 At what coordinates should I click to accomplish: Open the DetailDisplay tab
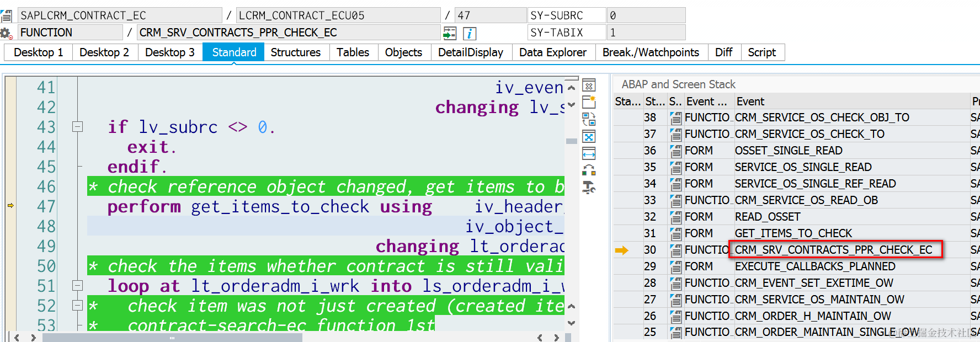pos(471,52)
